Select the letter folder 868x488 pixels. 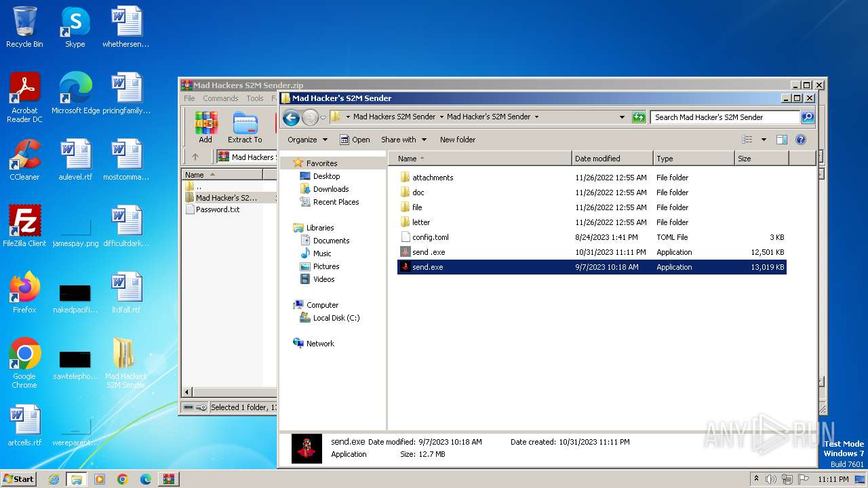point(591,222)
